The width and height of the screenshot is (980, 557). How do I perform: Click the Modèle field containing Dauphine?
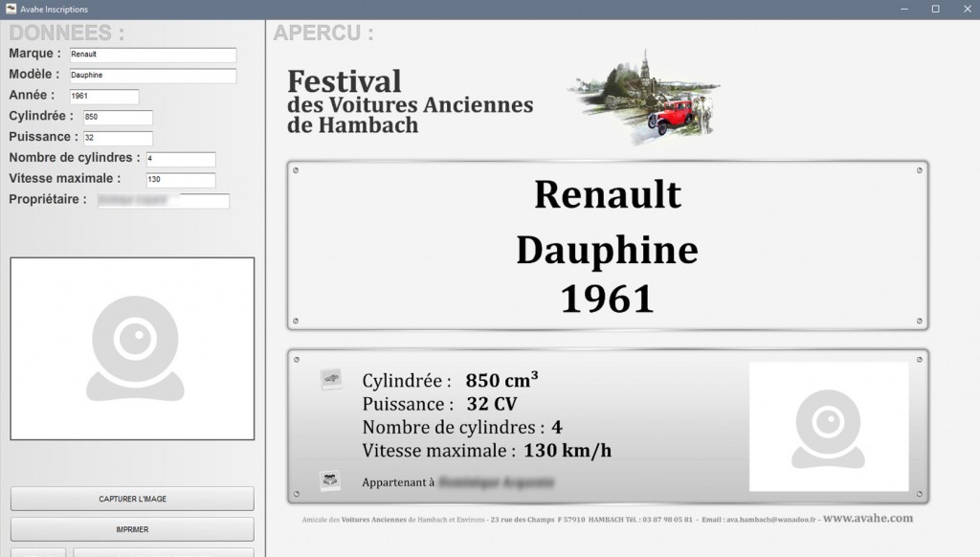[153, 76]
